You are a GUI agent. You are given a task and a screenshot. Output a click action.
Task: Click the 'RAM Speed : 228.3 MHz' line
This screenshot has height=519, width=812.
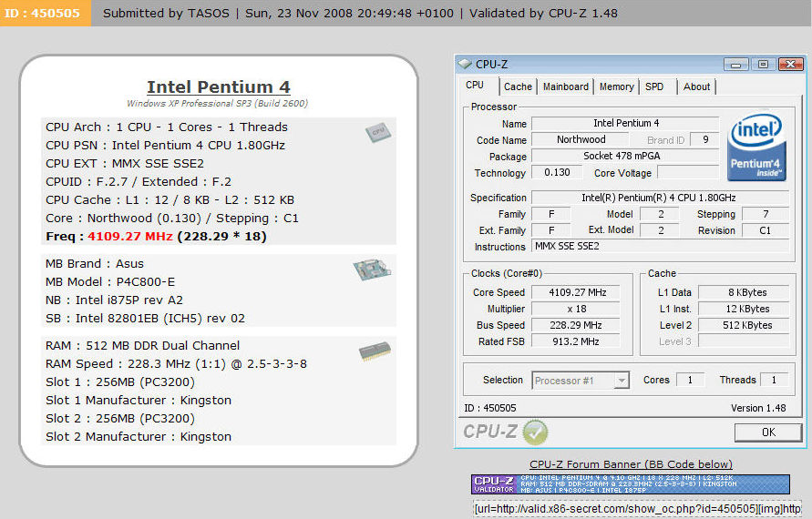click(176, 364)
